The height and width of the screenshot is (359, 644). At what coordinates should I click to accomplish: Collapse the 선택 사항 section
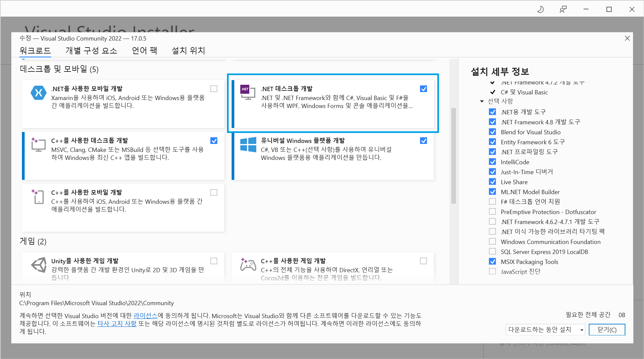482,101
